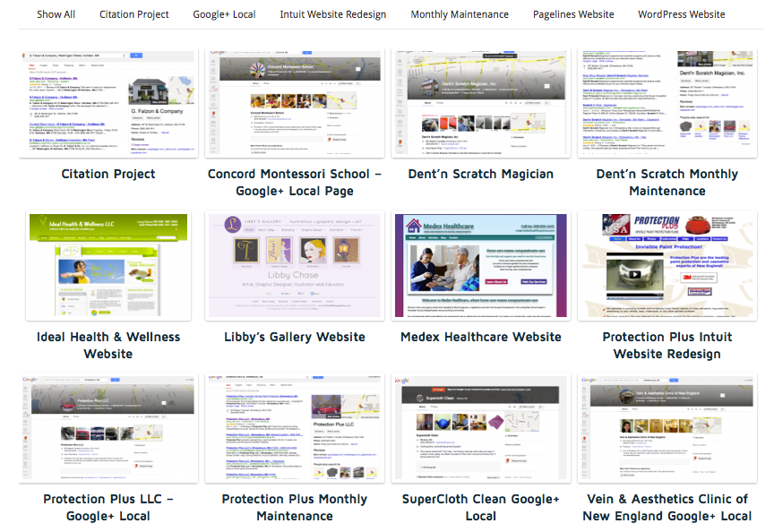Open Ideal Health & Wellness site thumbnail

[x=108, y=265]
